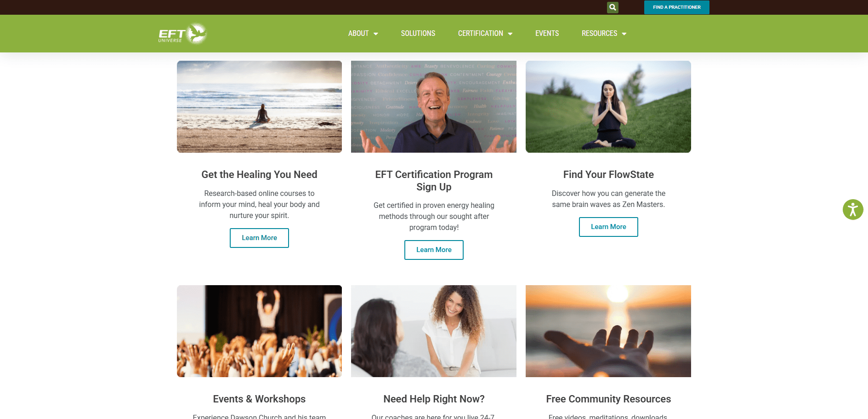The height and width of the screenshot is (419, 868).
Task: Click the Events & Workshops heading
Action: [x=259, y=399]
